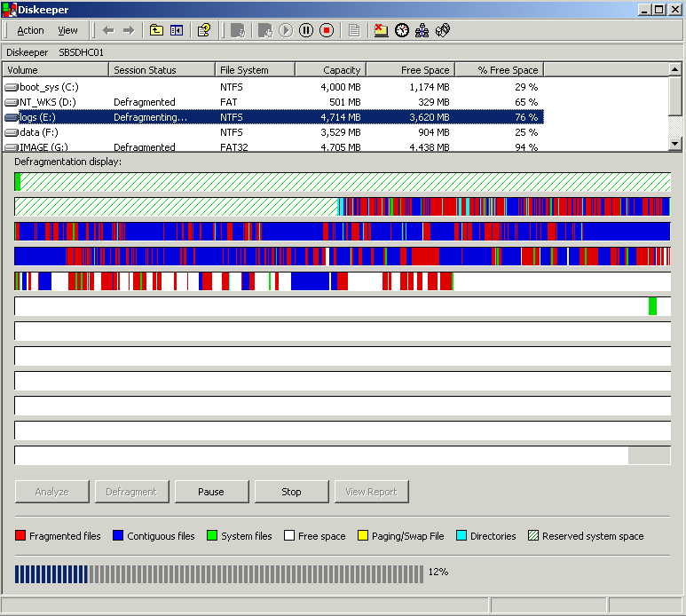686x616 pixels.
Task: Click the blue Contiguous files legend swatch
Action: [x=118, y=535]
